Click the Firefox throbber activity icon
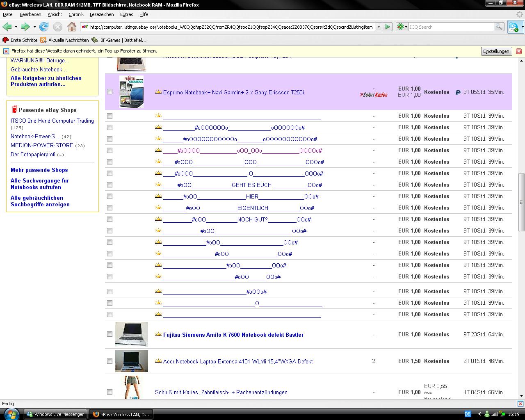The image size is (525, 420). tap(519, 14)
